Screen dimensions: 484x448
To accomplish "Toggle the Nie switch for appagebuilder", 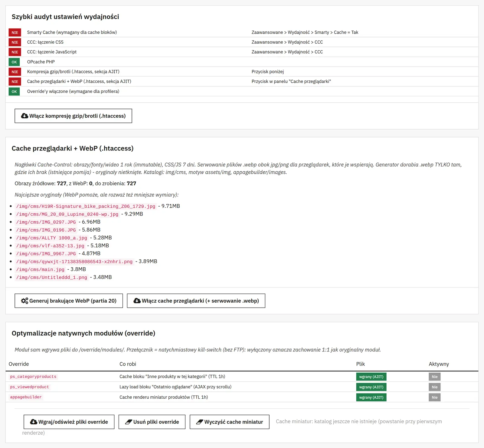I will [x=435, y=397].
